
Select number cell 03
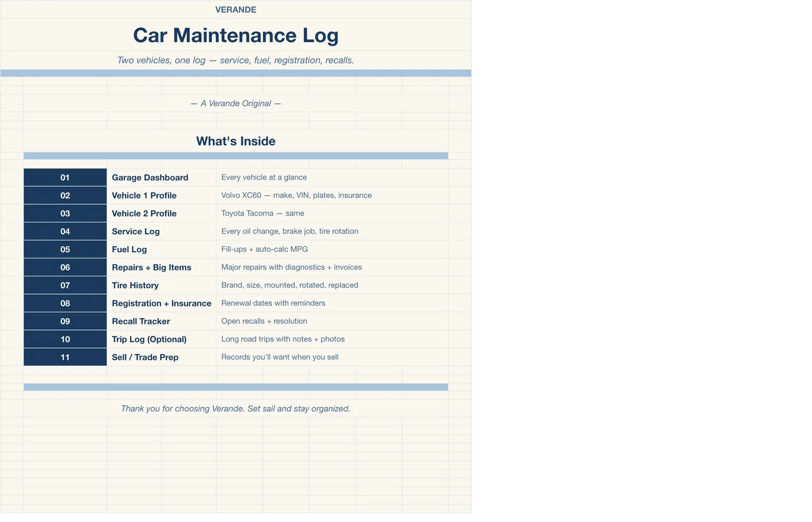65,214
